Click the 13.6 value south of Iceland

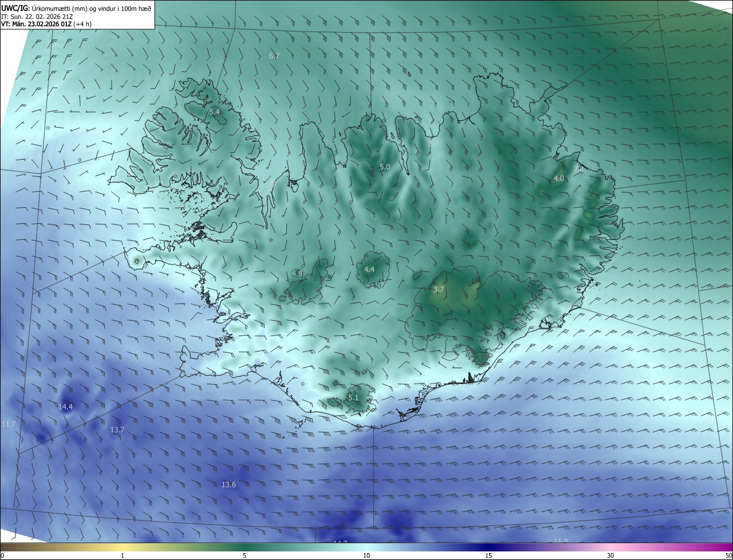pyautogui.click(x=228, y=484)
